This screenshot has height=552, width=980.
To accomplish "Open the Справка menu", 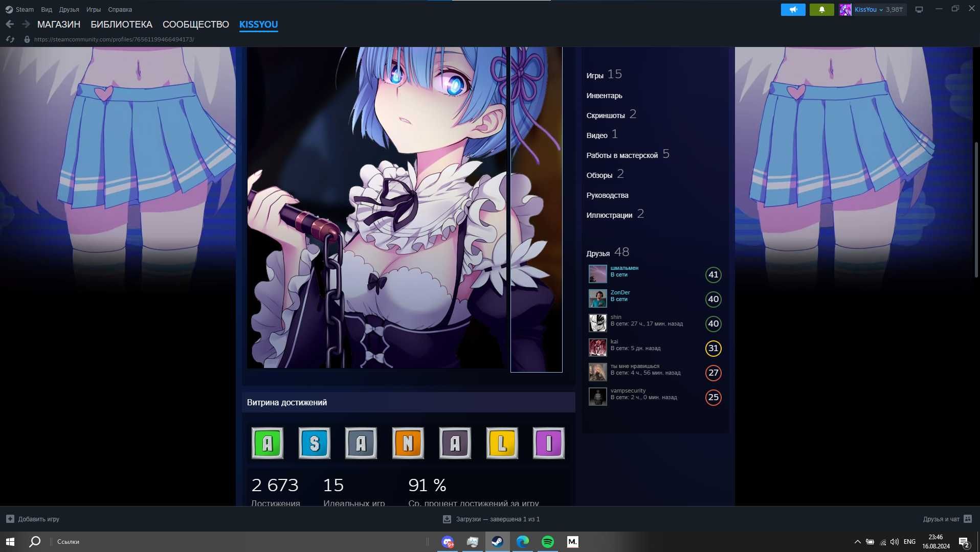I will [120, 10].
